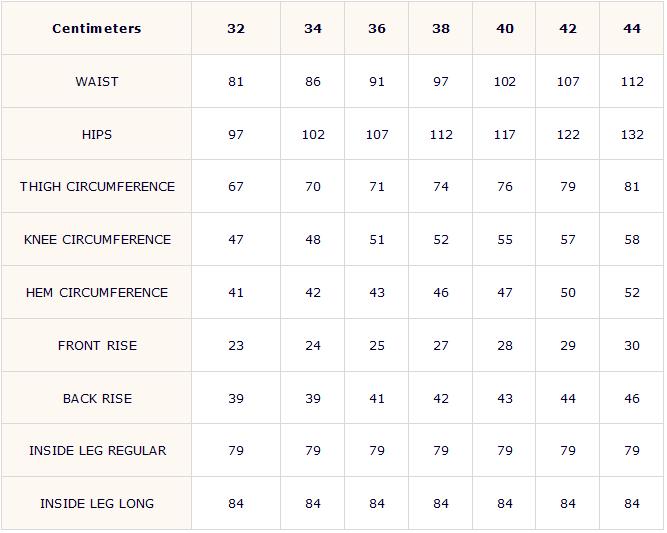Click knee value 55 for size 40
Viewport: 667px width, 533px height.
[x=504, y=239]
